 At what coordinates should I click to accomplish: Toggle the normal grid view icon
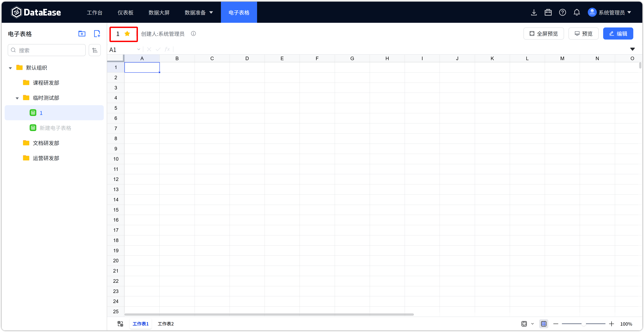click(543, 324)
